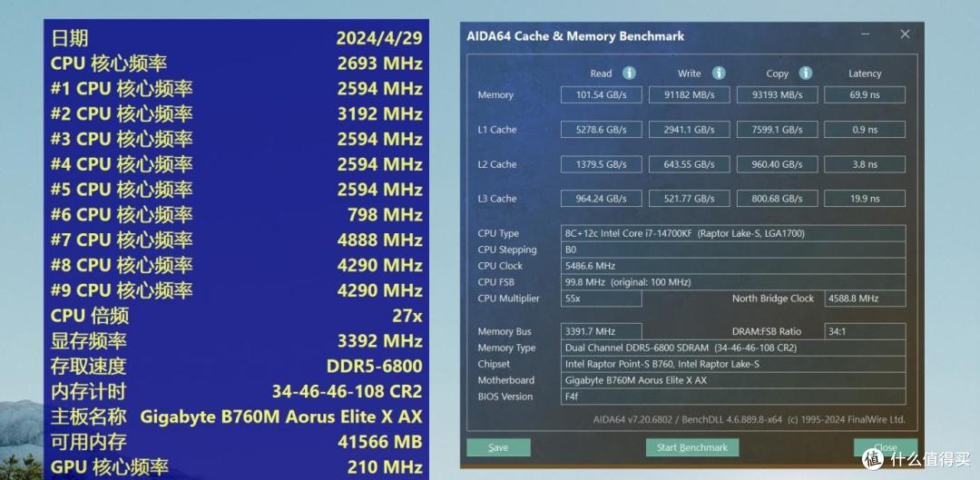The height and width of the screenshot is (480, 980).
Task: Click L3 Cache latency 19.9 ns value
Action: click(865, 199)
